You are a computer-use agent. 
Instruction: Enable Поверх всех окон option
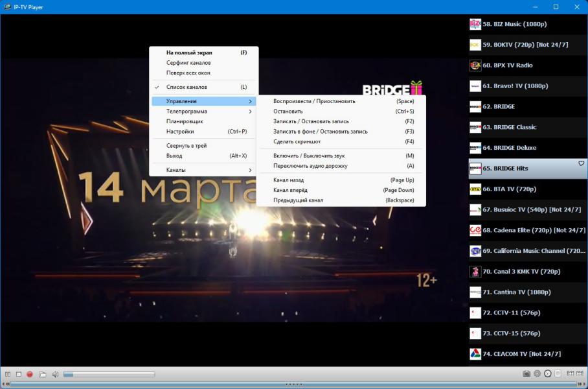pos(188,73)
